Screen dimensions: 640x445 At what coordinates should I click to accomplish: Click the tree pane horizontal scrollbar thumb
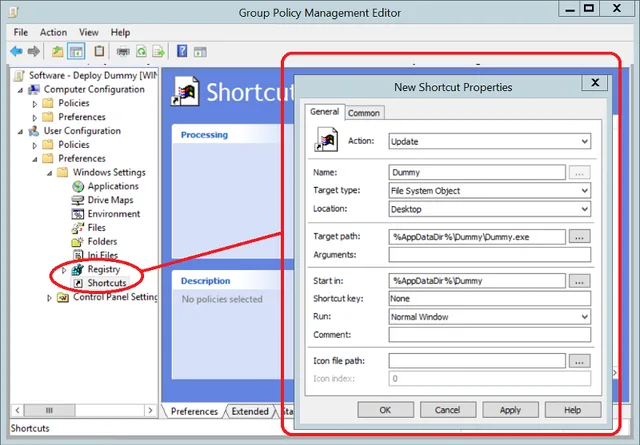(49, 410)
